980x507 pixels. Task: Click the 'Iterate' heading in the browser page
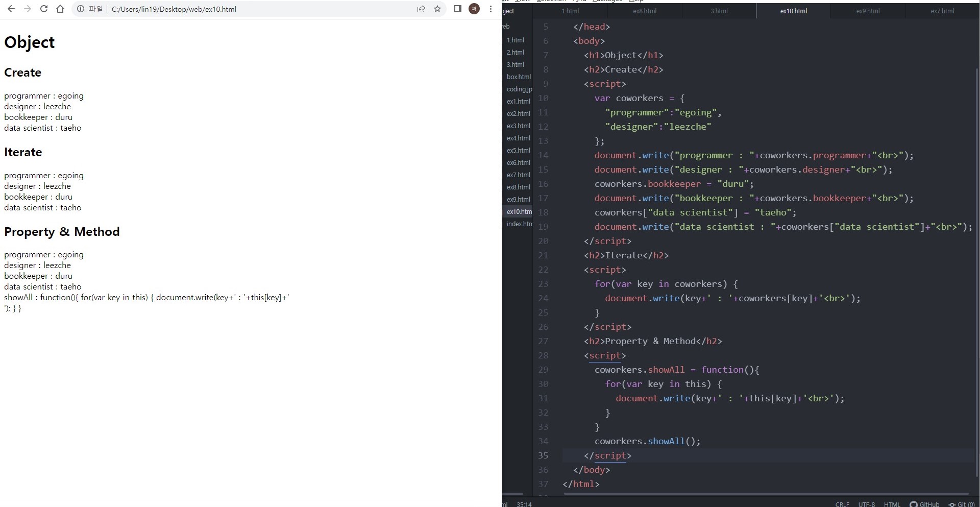[x=23, y=152]
